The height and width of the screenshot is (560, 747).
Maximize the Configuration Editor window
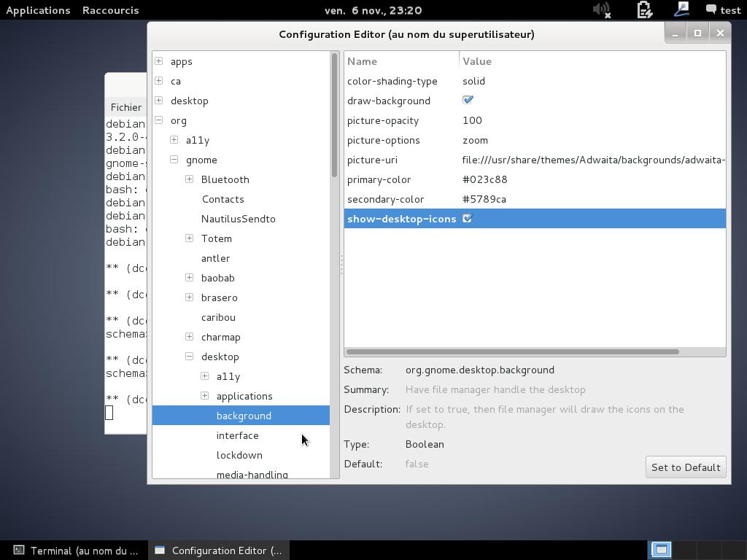tap(697, 33)
